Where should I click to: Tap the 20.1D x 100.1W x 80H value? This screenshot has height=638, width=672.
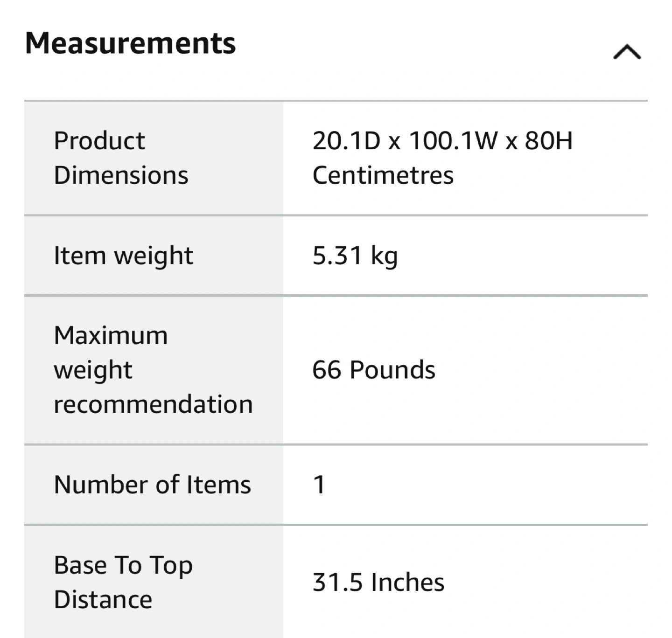point(442,141)
